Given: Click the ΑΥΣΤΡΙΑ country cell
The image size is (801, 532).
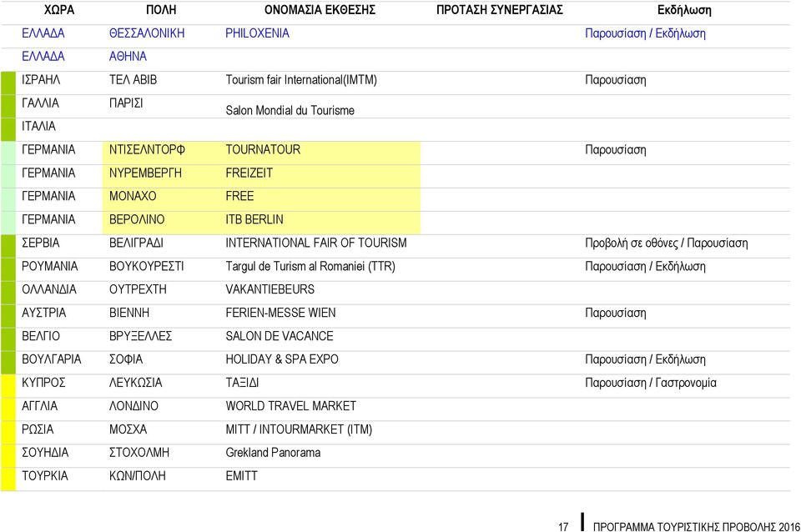Looking at the screenshot, I should point(43,313).
